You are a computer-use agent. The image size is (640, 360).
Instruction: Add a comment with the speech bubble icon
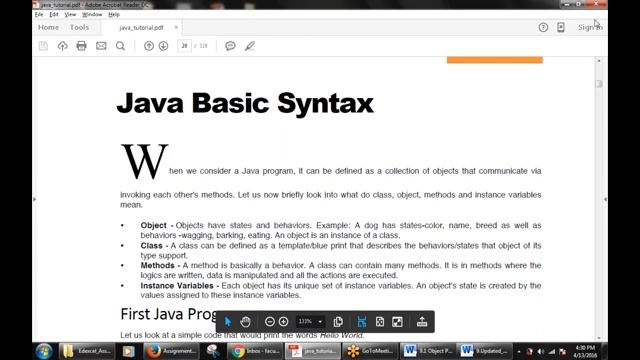(x=230, y=46)
